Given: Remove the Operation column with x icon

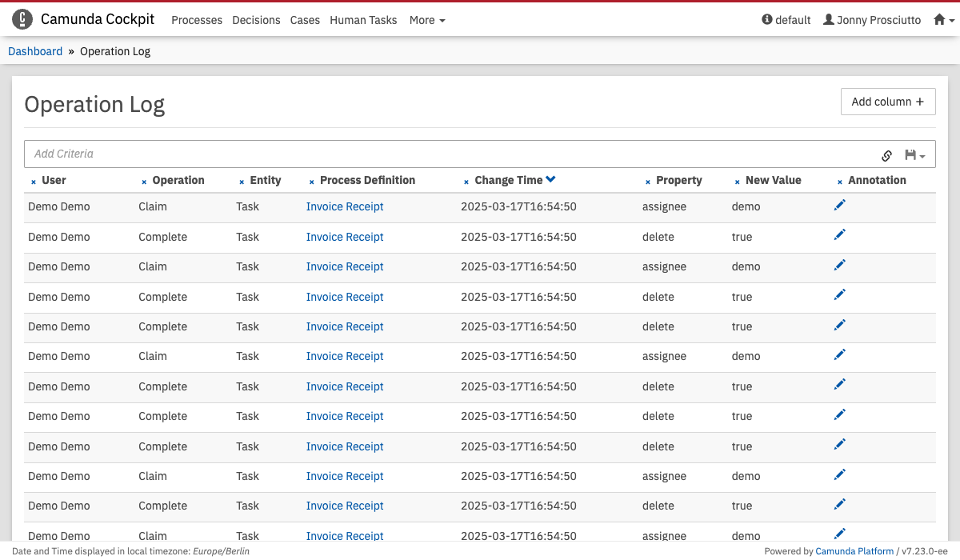Looking at the screenshot, I should [144, 182].
